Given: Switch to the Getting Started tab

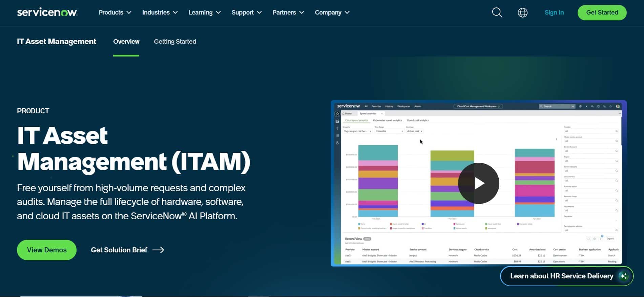Looking at the screenshot, I should 175,42.
